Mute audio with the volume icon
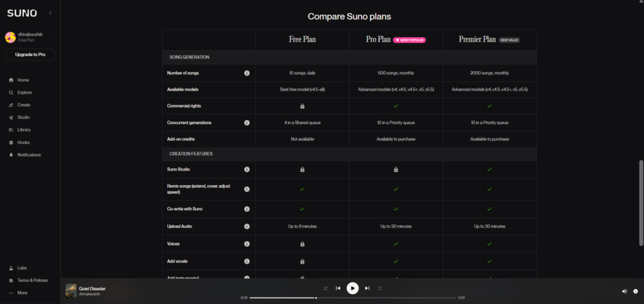The height and width of the screenshot is (304, 644). [625, 291]
